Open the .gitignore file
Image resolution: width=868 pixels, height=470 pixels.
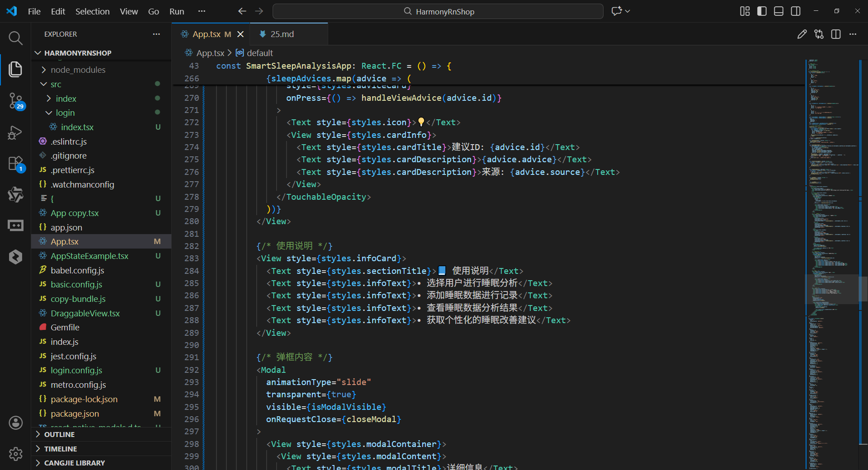coord(101,155)
